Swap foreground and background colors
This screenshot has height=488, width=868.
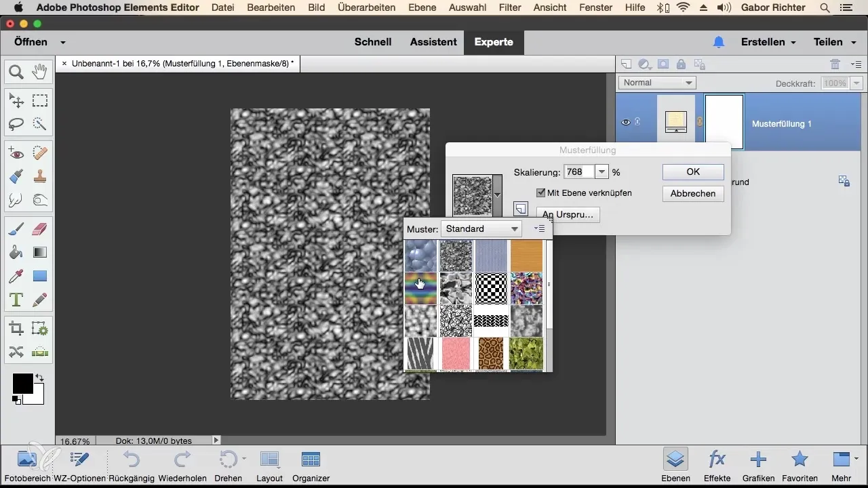(39, 378)
